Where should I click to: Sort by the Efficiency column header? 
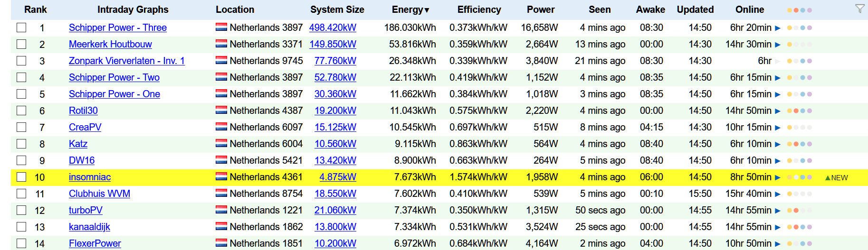(x=479, y=9)
